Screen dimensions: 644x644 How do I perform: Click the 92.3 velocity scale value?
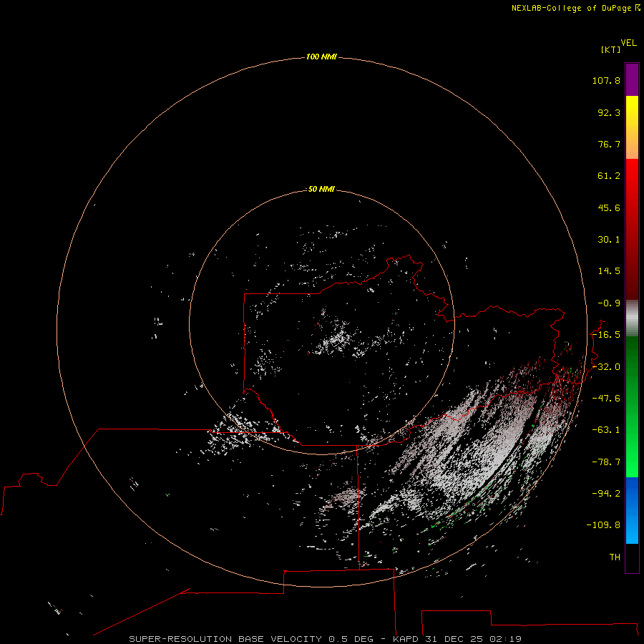pos(609,112)
